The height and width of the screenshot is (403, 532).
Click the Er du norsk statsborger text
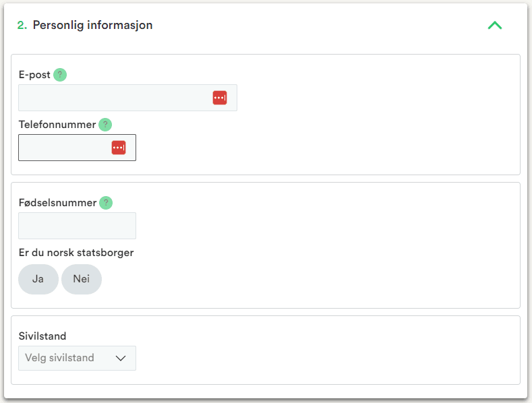[76, 253]
